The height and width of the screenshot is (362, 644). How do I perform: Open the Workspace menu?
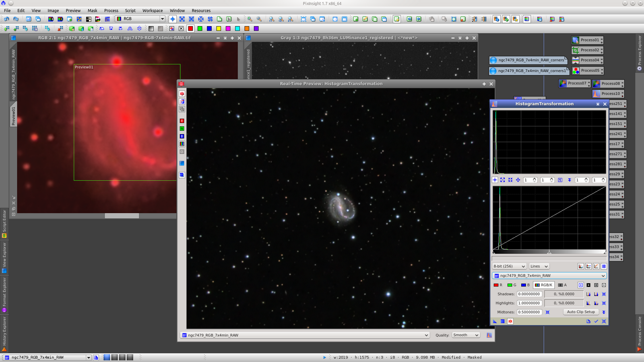pos(153,11)
